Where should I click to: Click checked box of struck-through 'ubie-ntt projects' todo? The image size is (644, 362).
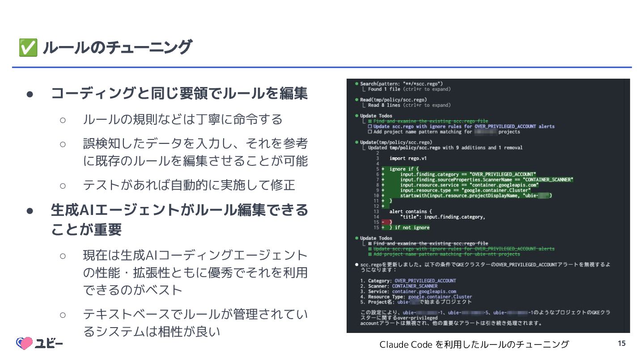(370, 254)
